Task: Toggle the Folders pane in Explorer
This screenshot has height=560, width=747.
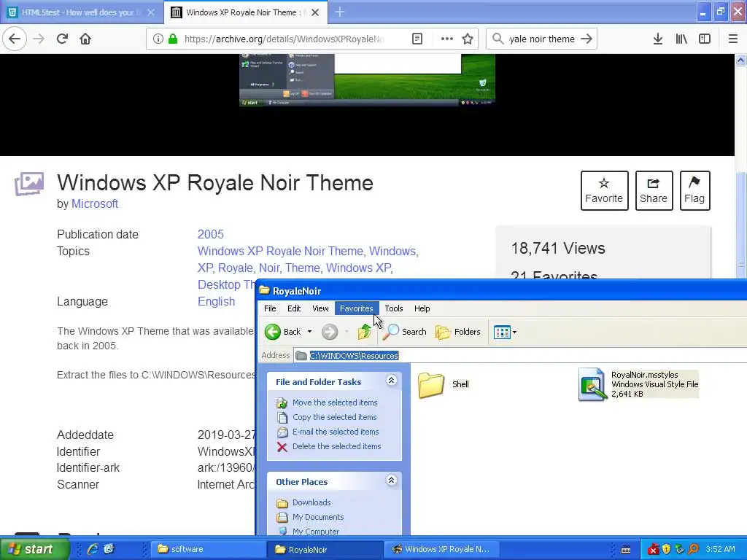Action: pyautogui.click(x=458, y=332)
